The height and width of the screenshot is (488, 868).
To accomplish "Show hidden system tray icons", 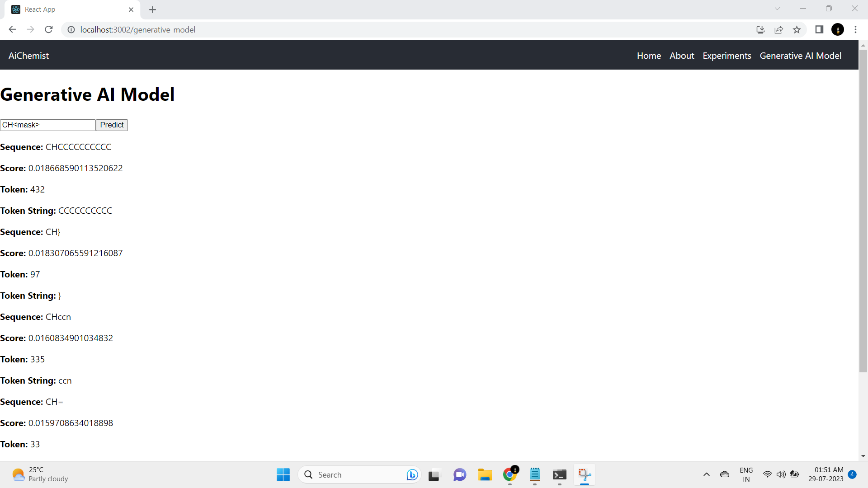I will tap(706, 474).
